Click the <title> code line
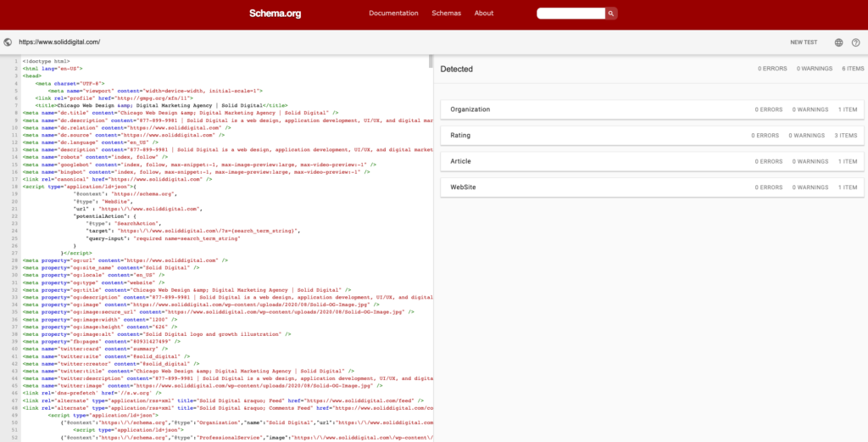This screenshot has height=442, width=868. 161,105
